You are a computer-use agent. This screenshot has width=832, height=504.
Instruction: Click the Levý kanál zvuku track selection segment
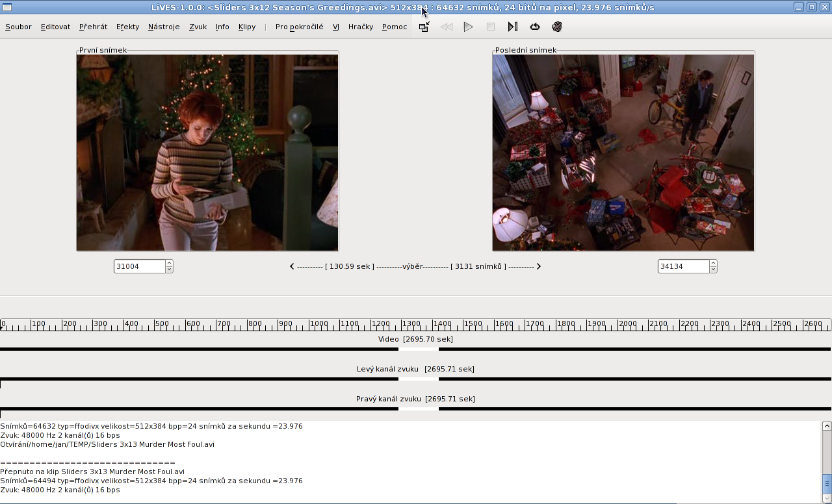point(419,379)
